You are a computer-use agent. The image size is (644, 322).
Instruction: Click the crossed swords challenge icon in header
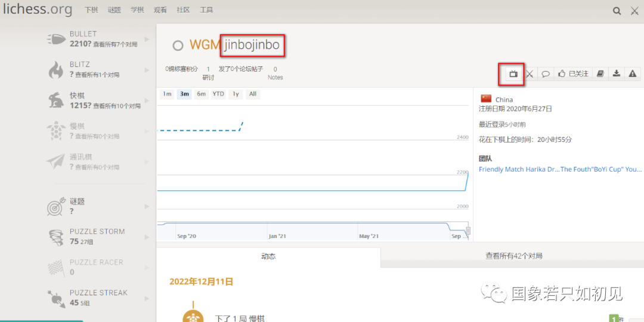click(634, 11)
